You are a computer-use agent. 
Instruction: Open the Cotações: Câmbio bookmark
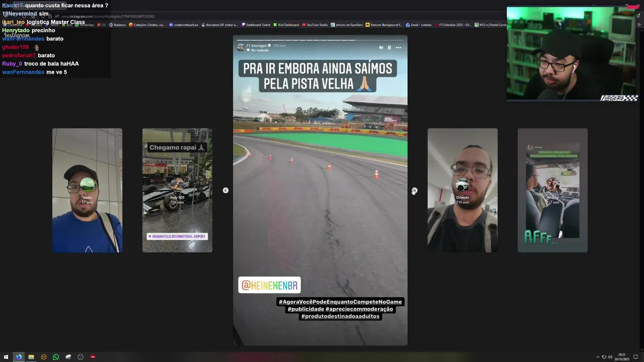coord(147,25)
